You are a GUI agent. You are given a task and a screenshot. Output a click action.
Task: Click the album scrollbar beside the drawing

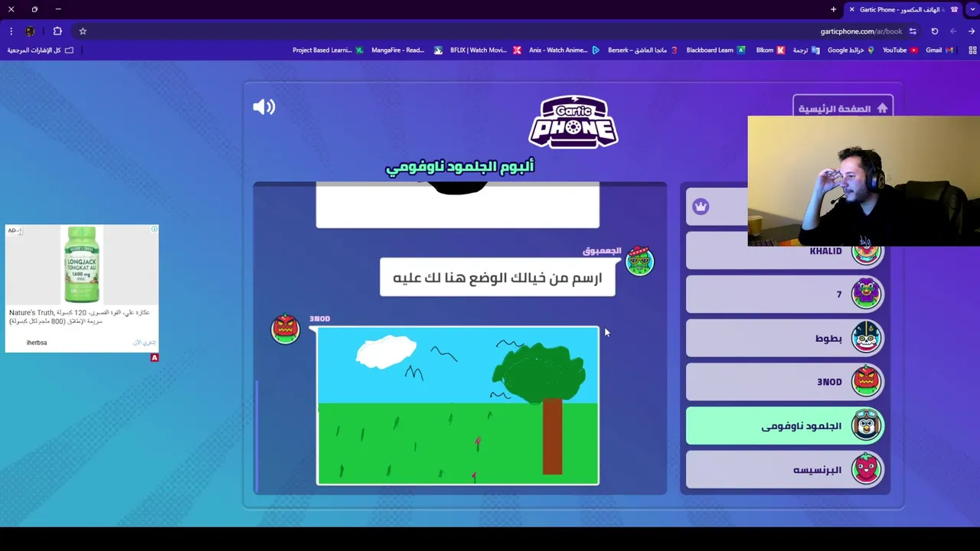(257, 436)
